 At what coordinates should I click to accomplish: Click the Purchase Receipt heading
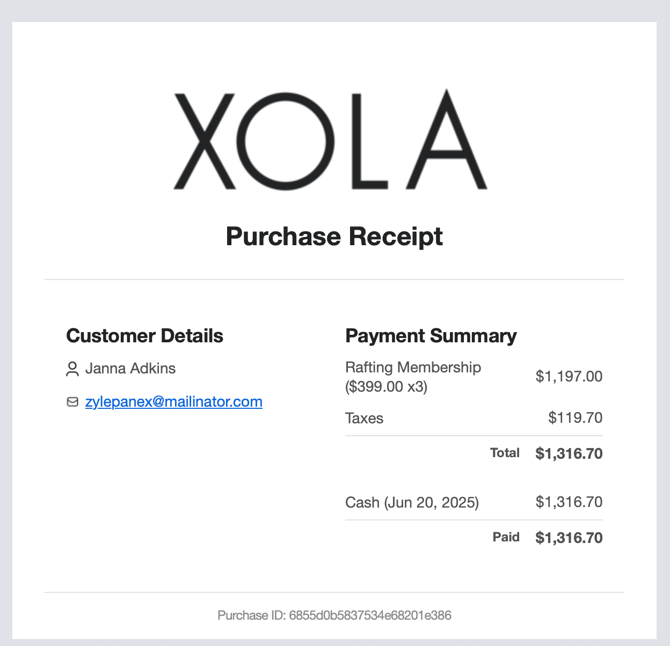[x=334, y=236]
